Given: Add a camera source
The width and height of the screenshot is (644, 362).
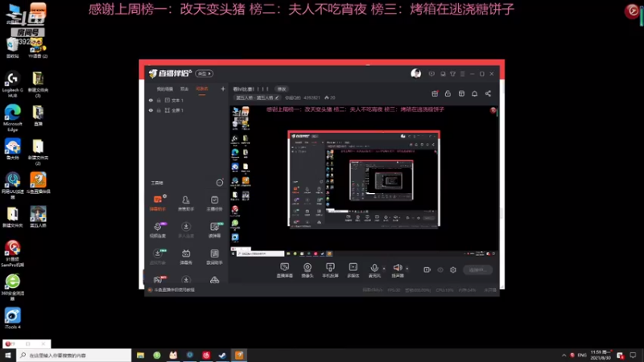Looking at the screenshot, I should [308, 270].
